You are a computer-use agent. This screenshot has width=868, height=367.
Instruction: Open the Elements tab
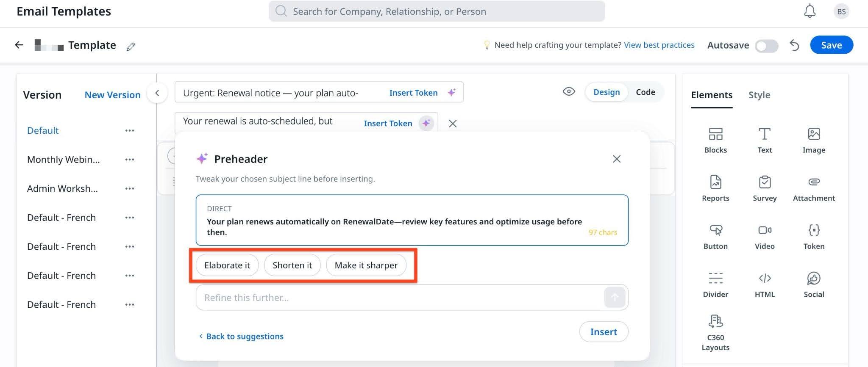point(712,95)
